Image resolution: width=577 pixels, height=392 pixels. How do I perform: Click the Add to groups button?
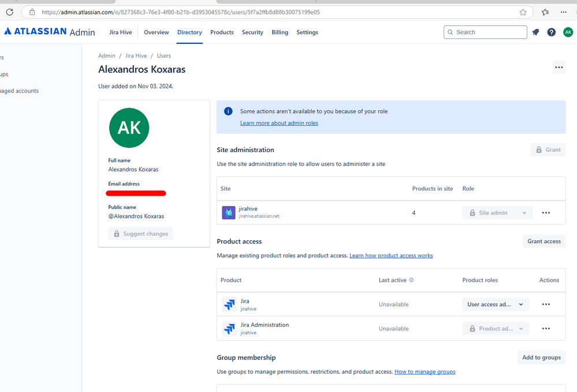coord(541,357)
